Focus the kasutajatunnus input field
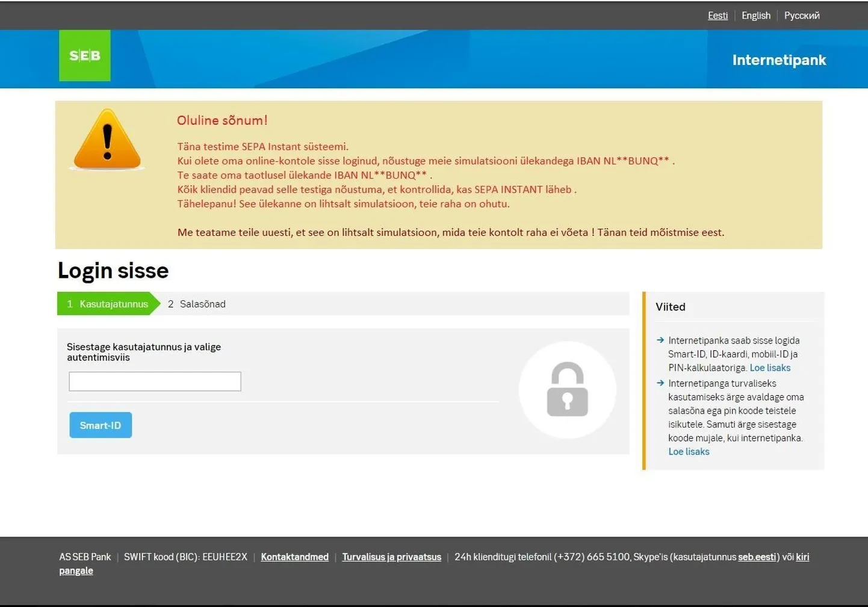 click(155, 381)
